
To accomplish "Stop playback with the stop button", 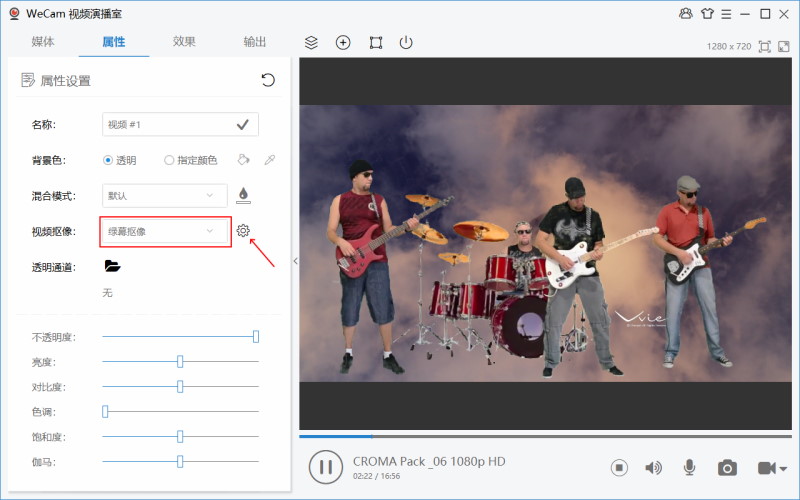I will coord(619,467).
